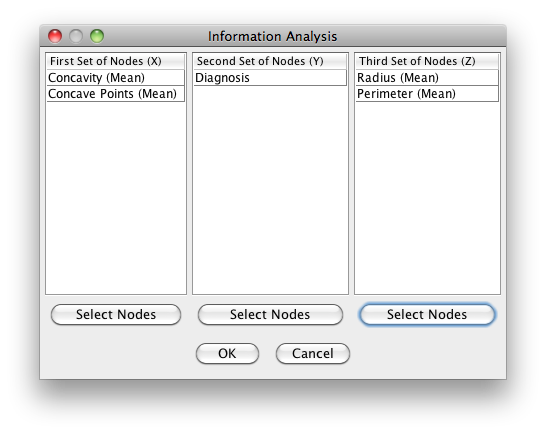The image size is (546, 434).
Task: Confirm the dialog with OK
Action: [x=227, y=354]
